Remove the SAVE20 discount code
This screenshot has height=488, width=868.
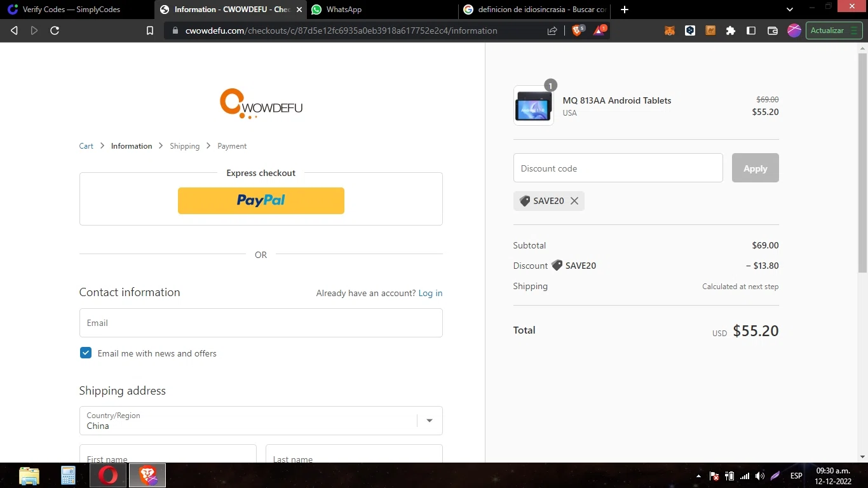click(574, 201)
